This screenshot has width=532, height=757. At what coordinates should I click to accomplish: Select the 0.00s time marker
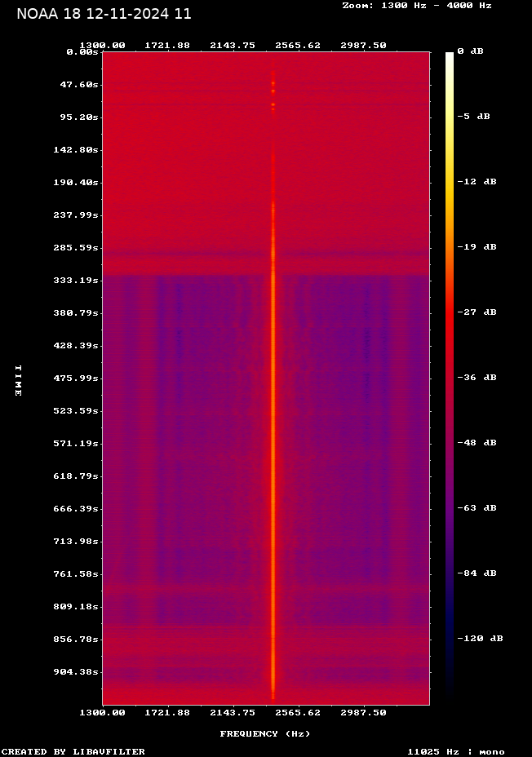pos(82,51)
